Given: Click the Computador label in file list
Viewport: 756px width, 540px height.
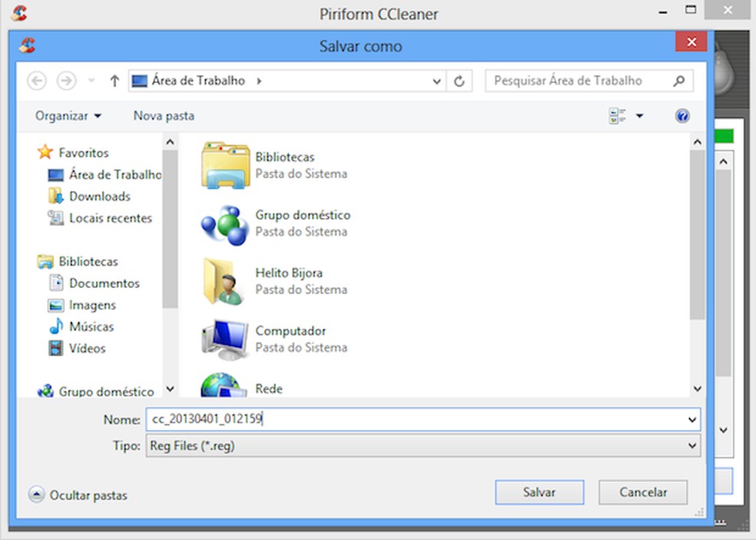Looking at the screenshot, I should click(x=290, y=331).
